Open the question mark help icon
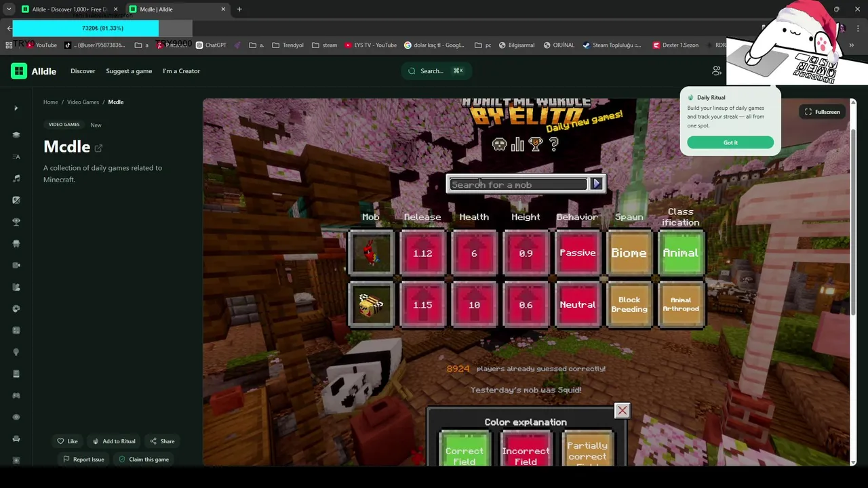The image size is (868, 488). (554, 144)
